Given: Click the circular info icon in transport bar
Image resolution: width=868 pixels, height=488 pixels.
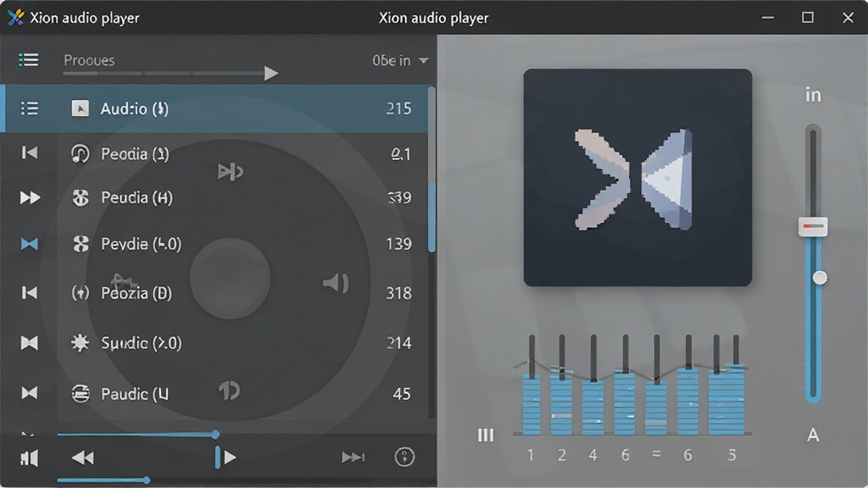Looking at the screenshot, I should [404, 457].
